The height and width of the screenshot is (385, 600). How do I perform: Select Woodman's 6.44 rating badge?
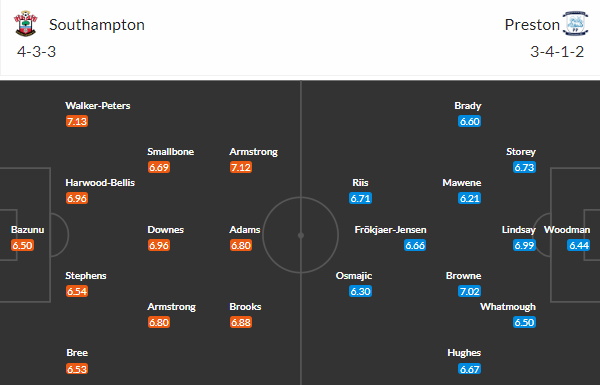tap(579, 245)
